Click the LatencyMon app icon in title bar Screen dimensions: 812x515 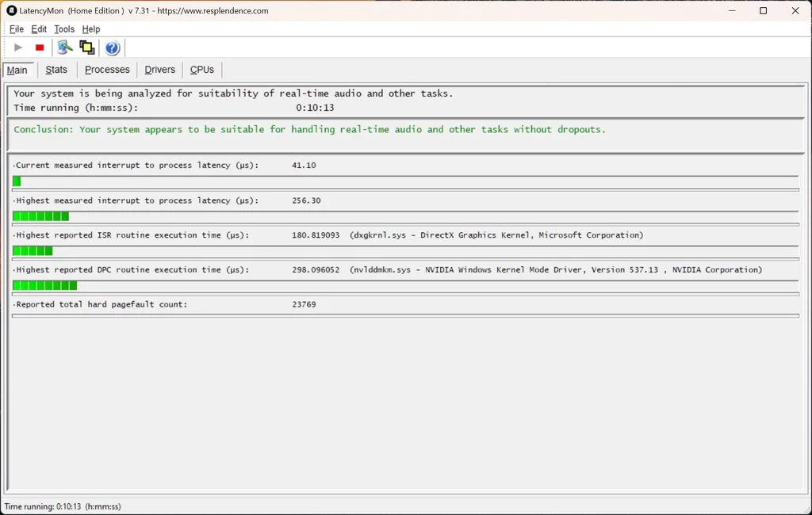11,10
